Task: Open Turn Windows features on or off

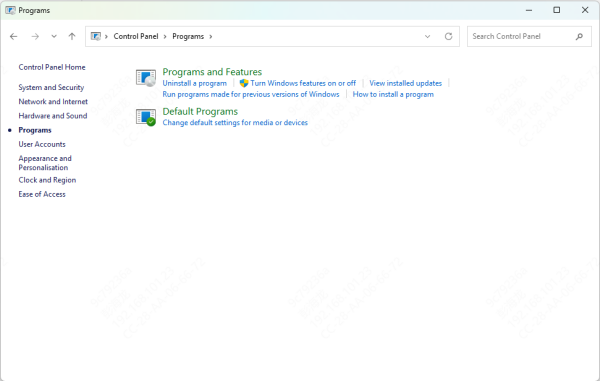Action: point(303,83)
